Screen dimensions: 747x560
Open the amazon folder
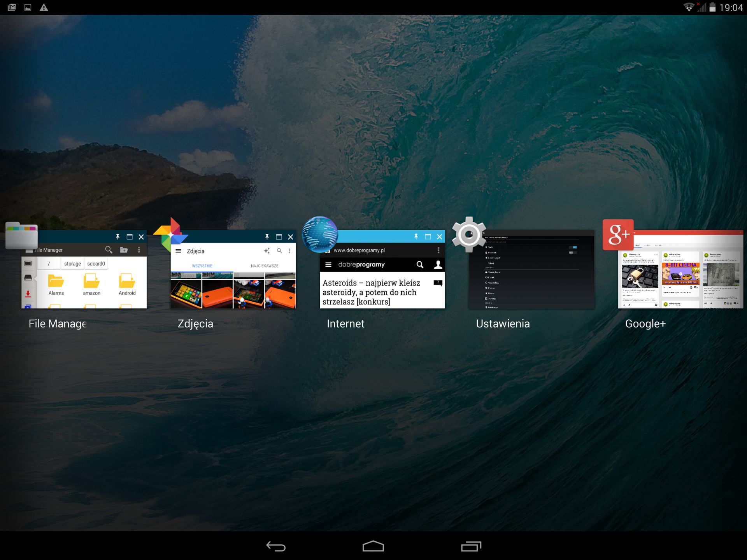coord(91,285)
